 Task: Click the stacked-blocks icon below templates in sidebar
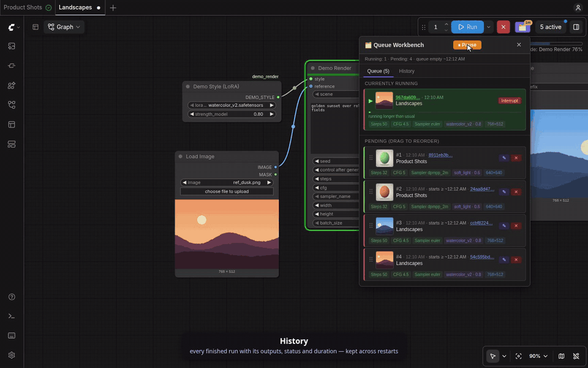[x=12, y=144]
